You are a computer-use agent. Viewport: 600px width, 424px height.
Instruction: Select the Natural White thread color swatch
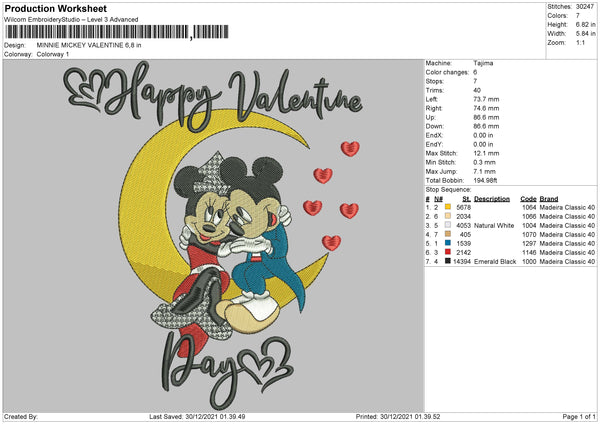[x=448, y=225]
